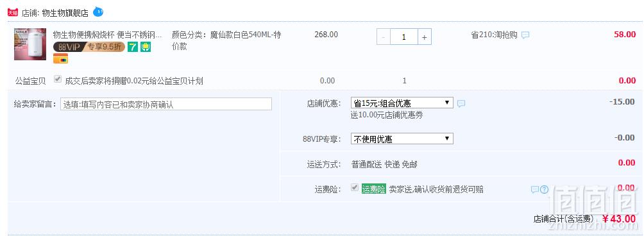Open the product thumbnail image
The height and width of the screenshot is (236, 644).
click(x=30, y=44)
